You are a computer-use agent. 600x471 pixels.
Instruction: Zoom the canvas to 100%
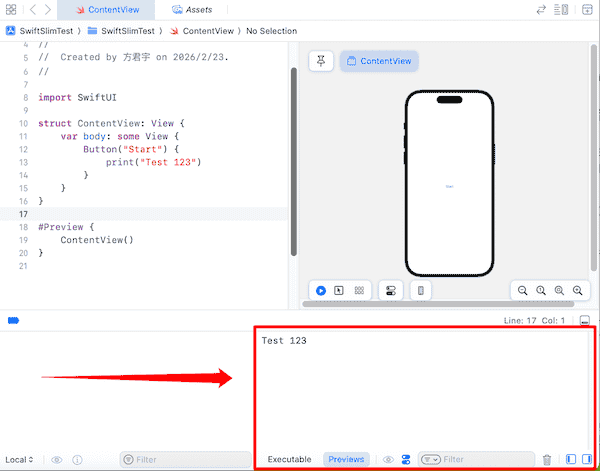541,290
